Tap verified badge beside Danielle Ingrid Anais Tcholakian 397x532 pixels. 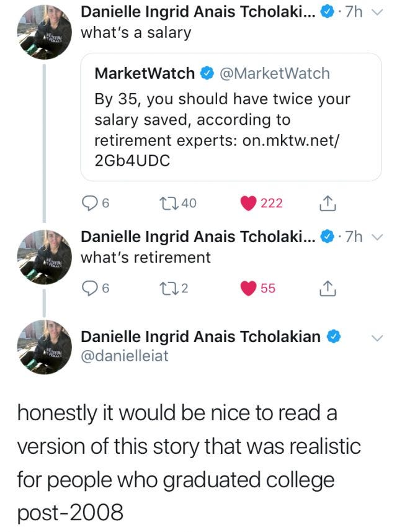pyautogui.click(x=333, y=337)
